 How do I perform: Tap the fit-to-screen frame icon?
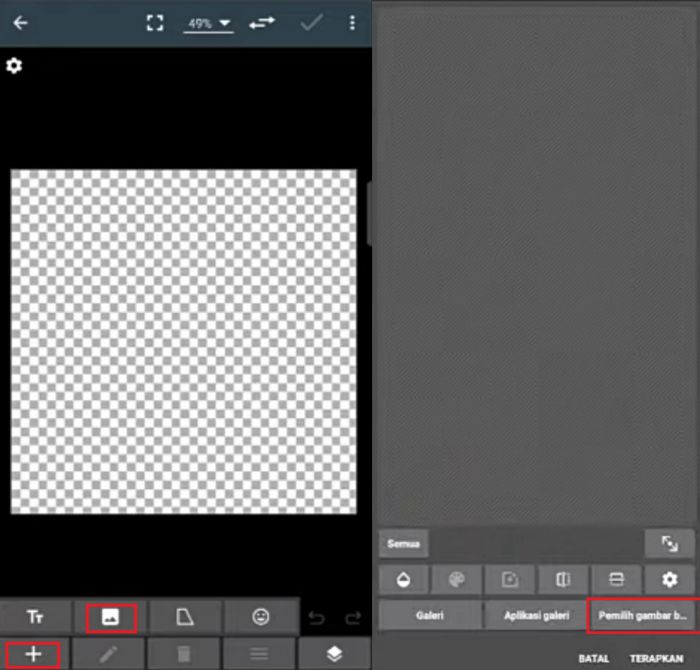click(154, 23)
